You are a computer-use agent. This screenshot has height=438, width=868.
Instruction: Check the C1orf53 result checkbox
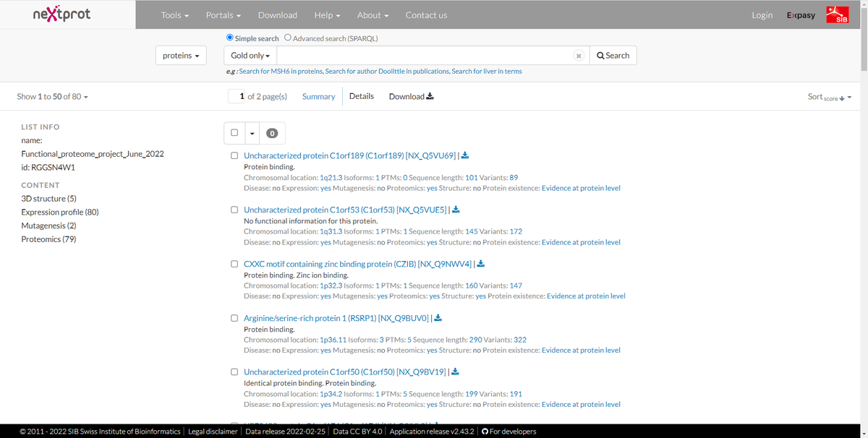click(x=234, y=210)
